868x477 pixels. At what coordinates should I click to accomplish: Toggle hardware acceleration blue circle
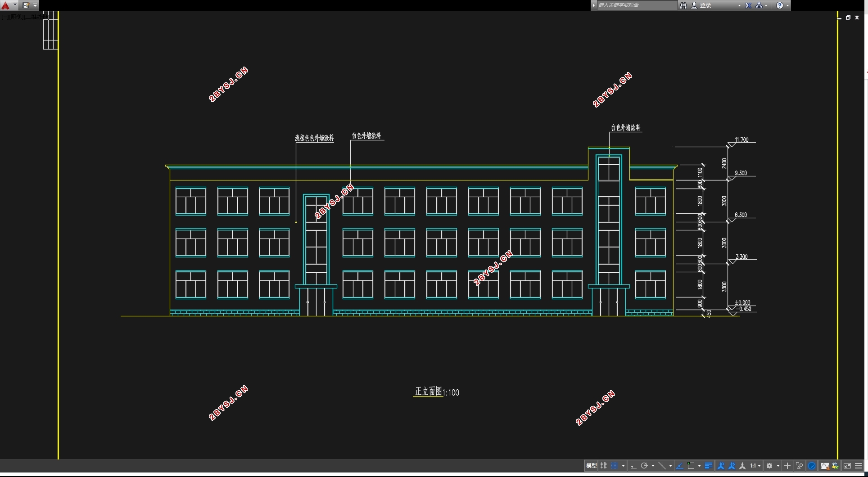812,466
